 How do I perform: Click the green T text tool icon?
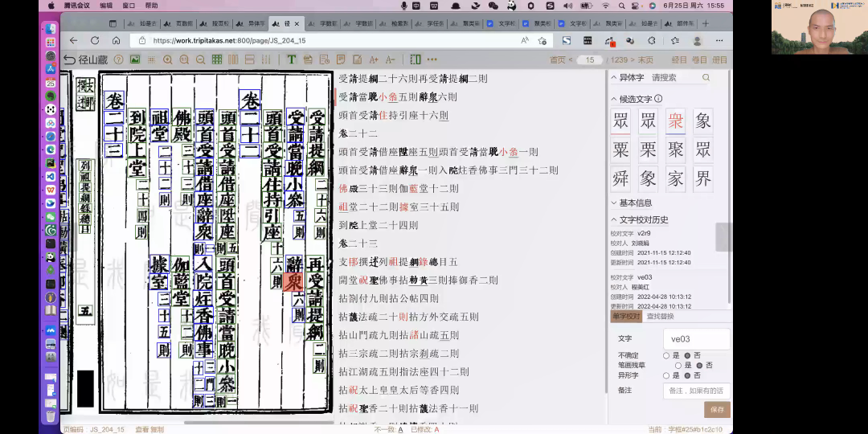(x=291, y=59)
